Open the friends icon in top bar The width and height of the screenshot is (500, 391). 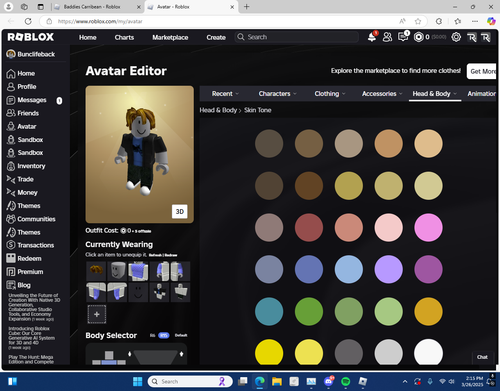[x=387, y=37]
